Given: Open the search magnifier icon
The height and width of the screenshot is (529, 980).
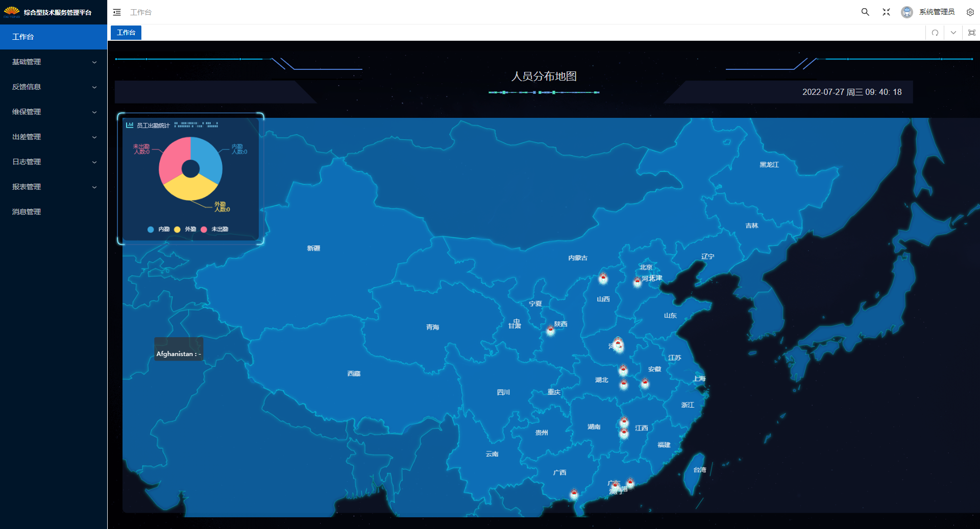Looking at the screenshot, I should coord(865,12).
